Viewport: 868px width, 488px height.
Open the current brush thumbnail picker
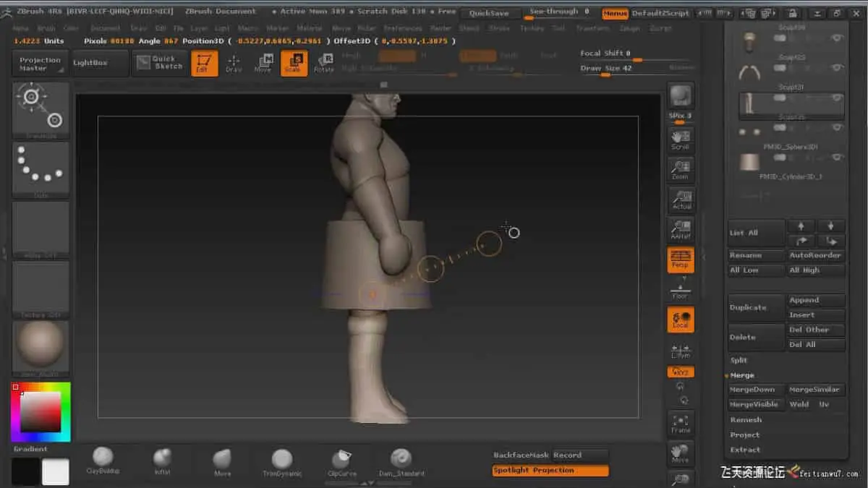(41, 110)
